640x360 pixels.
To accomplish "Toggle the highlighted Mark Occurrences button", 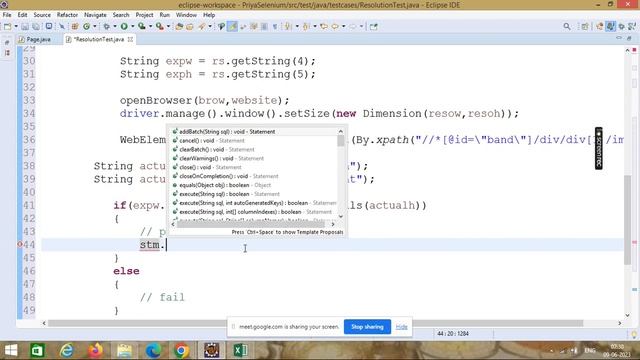I will click(x=232, y=27).
